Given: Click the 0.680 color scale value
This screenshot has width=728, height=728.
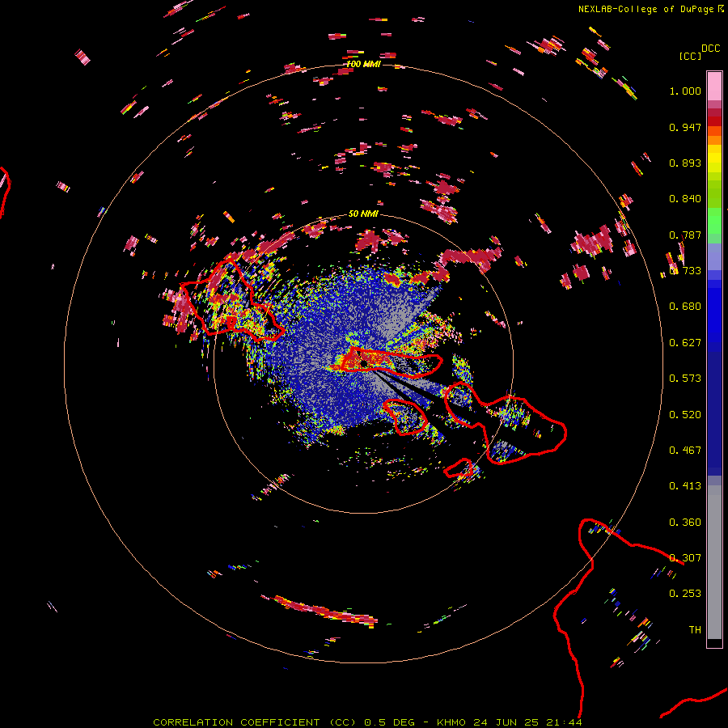Looking at the screenshot, I should click(x=685, y=307).
